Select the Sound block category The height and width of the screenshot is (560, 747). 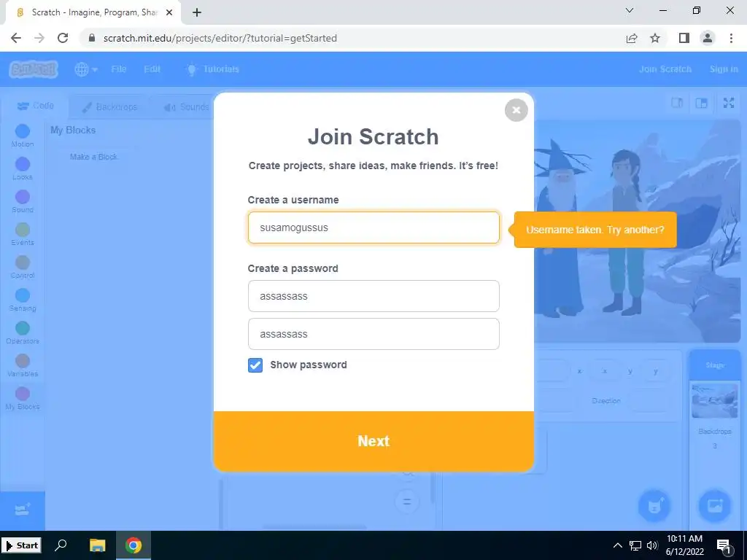(x=23, y=201)
